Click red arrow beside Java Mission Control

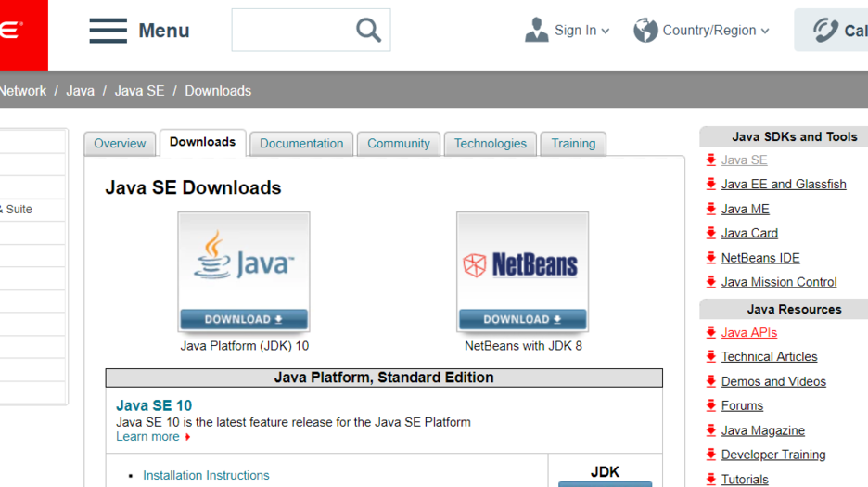click(711, 282)
